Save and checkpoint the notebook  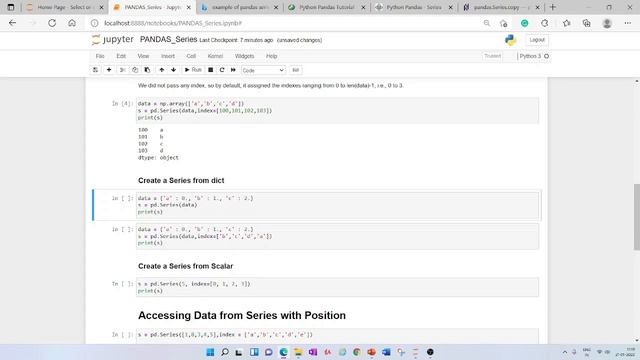click(95, 70)
